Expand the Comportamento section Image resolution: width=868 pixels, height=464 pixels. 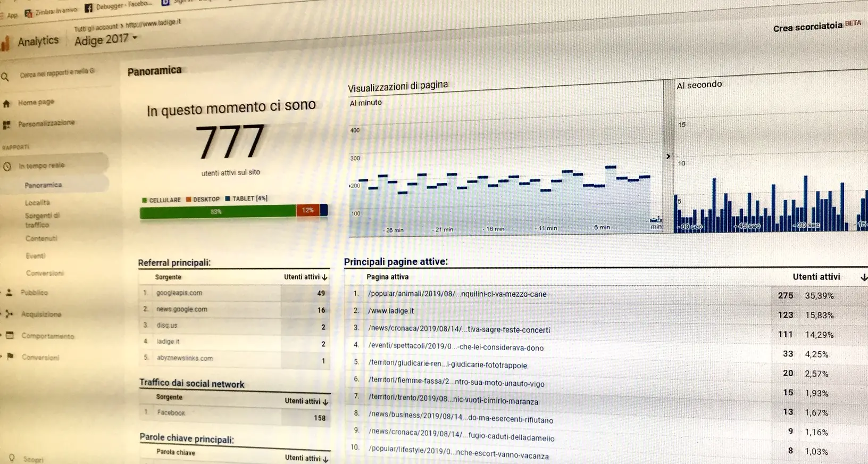(48, 336)
